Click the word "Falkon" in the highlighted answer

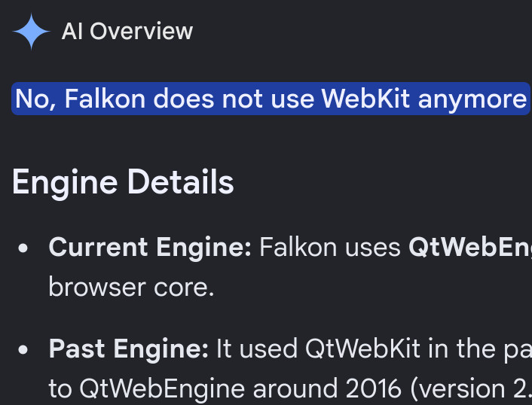tap(105, 99)
